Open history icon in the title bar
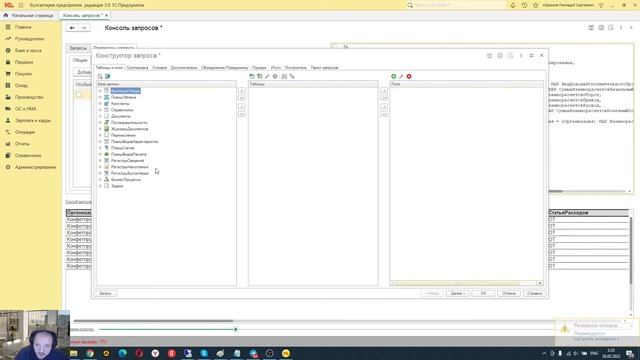Screen dimensions: 640x360 tap(524, 5)
